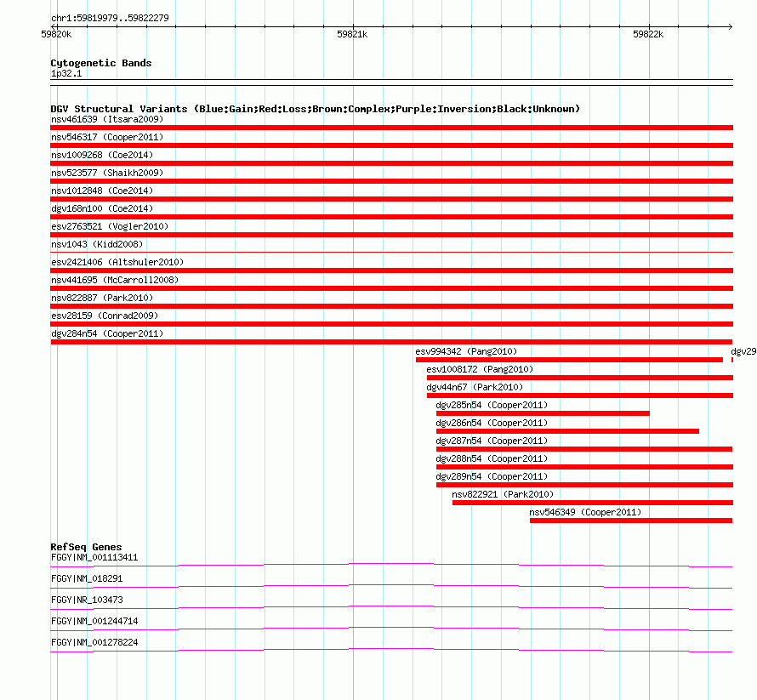Click the 59821k ruler label
Screen dimensions: 757x700
pyautogui.click(x=352, y=34)
